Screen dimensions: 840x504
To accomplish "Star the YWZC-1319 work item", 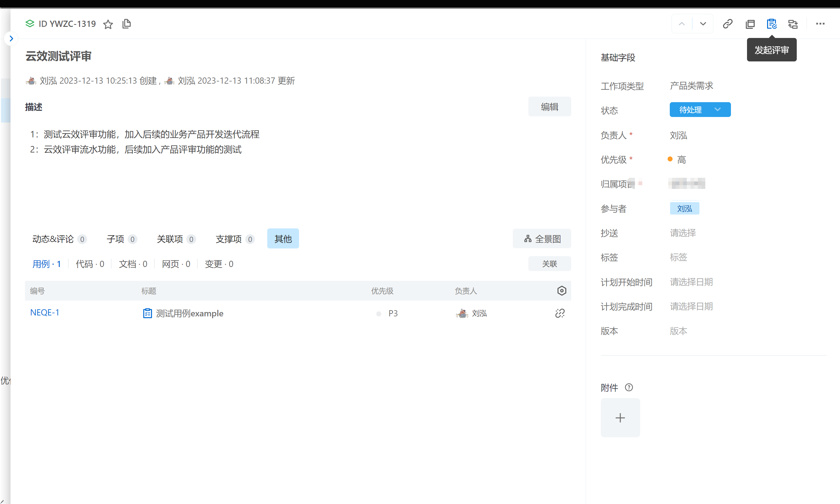I will (x=108, y=24).
